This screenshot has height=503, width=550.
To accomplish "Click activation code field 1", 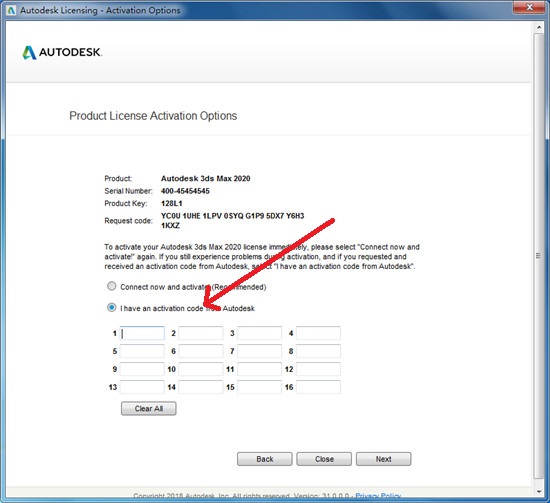I will pos(142,333).
